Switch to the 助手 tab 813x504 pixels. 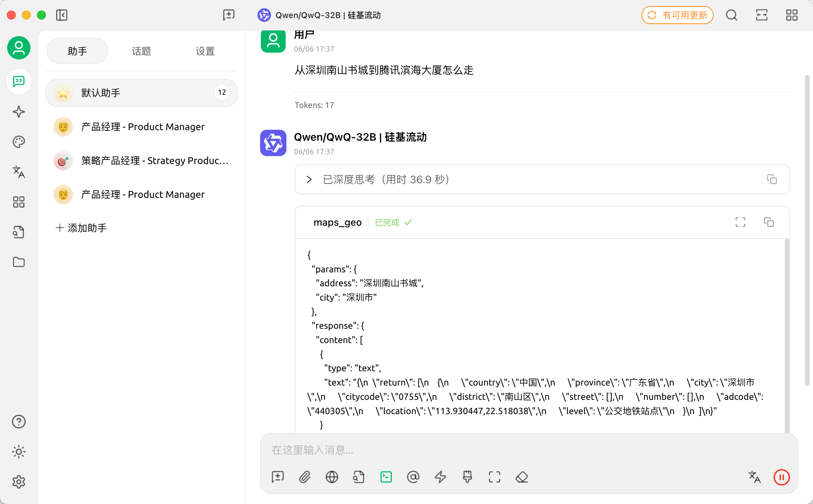point(78,51)
